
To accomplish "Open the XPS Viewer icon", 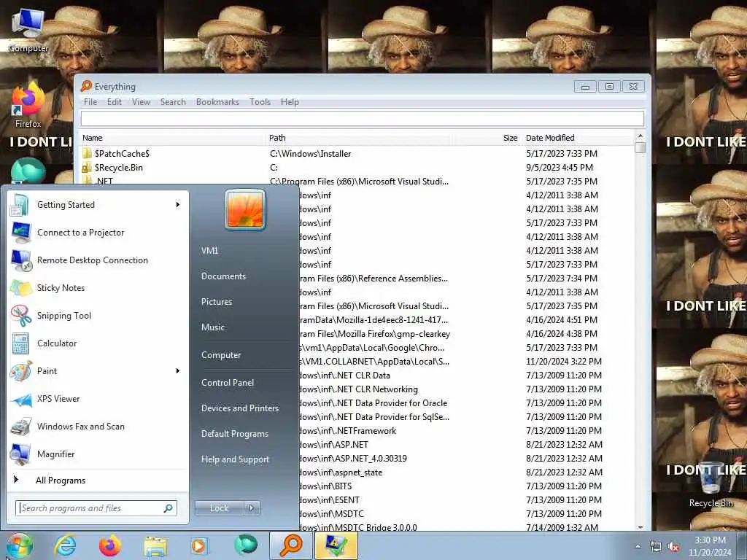I will point(20,399).
